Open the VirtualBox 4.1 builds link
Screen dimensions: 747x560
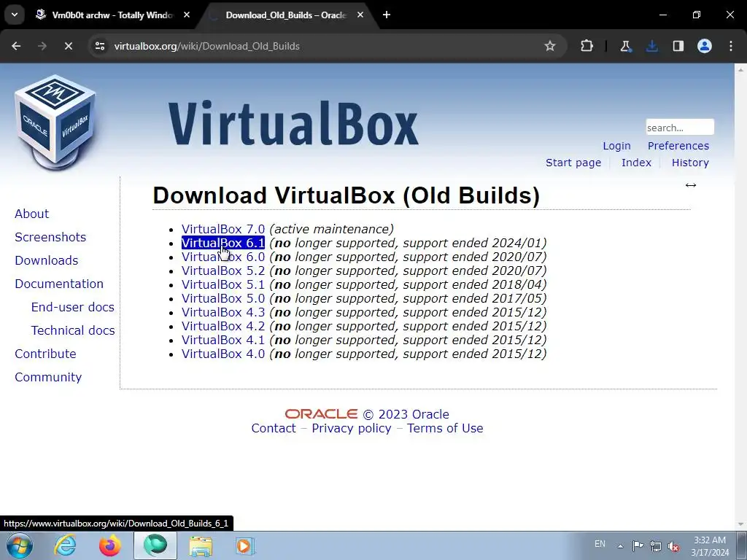[223, 340]
